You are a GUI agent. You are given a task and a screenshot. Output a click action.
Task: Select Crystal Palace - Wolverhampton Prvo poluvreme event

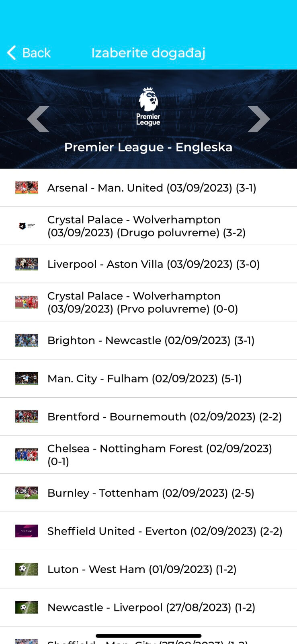tap(143, 302)
